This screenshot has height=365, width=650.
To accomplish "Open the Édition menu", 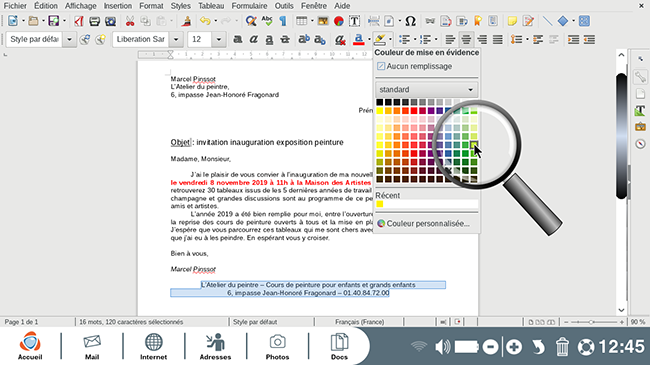I will 46,6.
